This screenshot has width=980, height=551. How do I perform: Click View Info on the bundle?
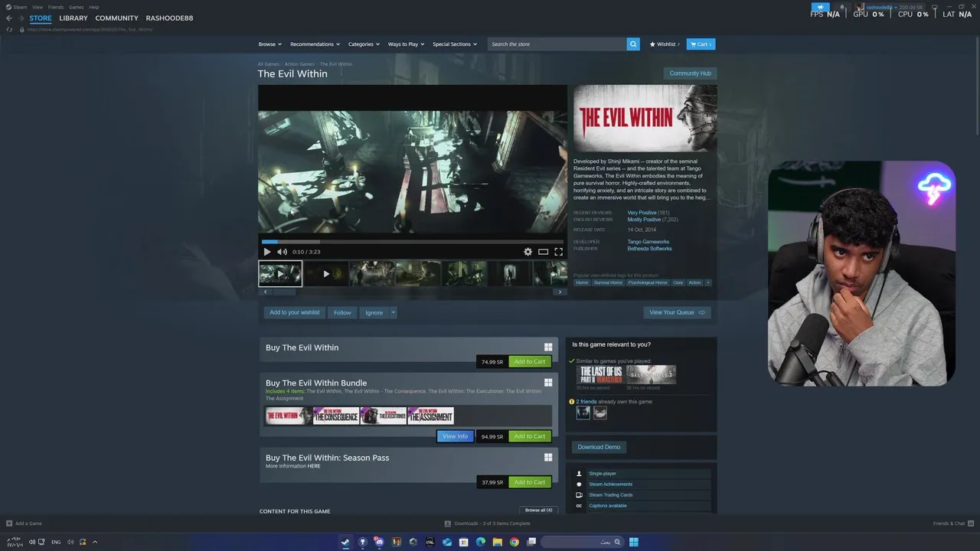tap(455, 436)
